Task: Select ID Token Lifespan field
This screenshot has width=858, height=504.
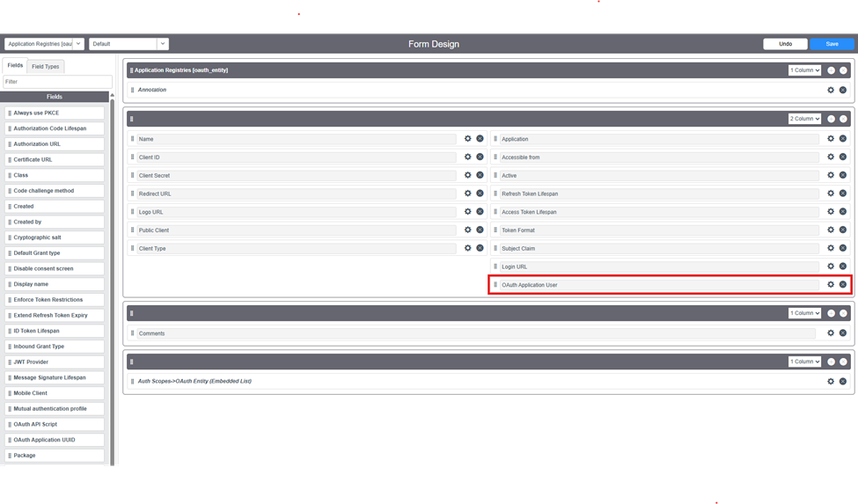Action: coord(55,331)
